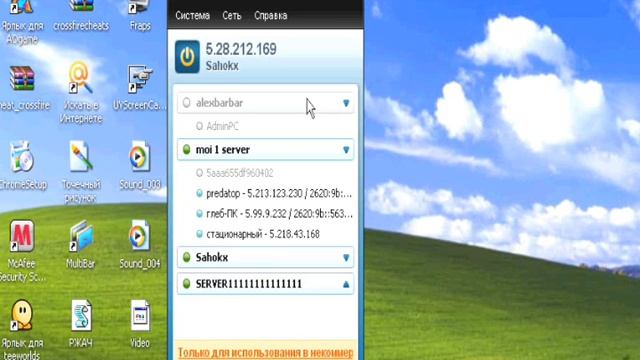Click the moi 1 server green status dot

click(x=187, y=150)
